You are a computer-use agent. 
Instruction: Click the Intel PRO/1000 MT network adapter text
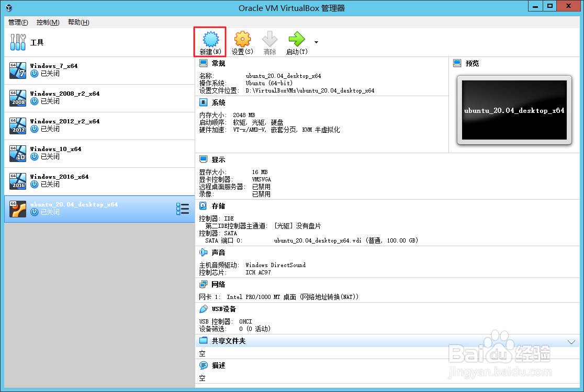293,297
